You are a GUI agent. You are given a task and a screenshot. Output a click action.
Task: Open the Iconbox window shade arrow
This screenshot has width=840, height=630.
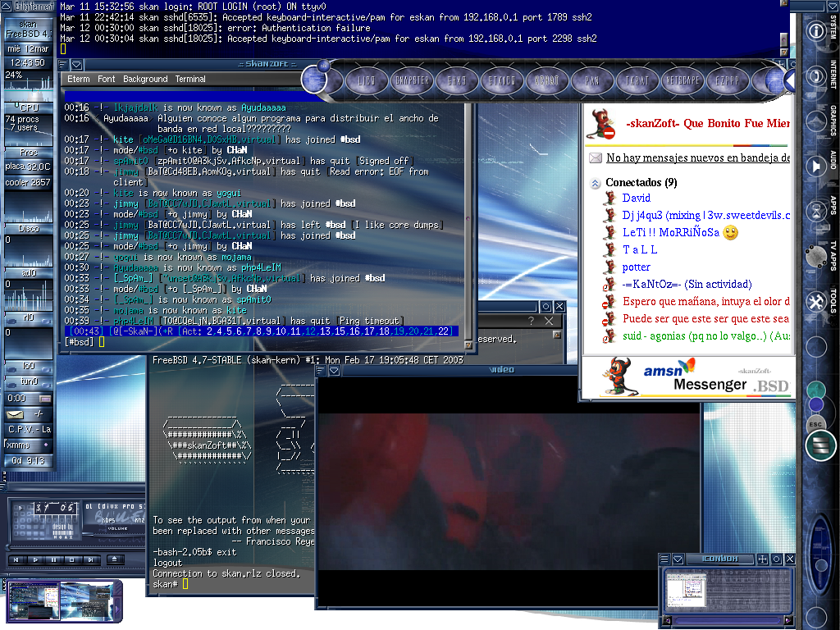point(678,559)
